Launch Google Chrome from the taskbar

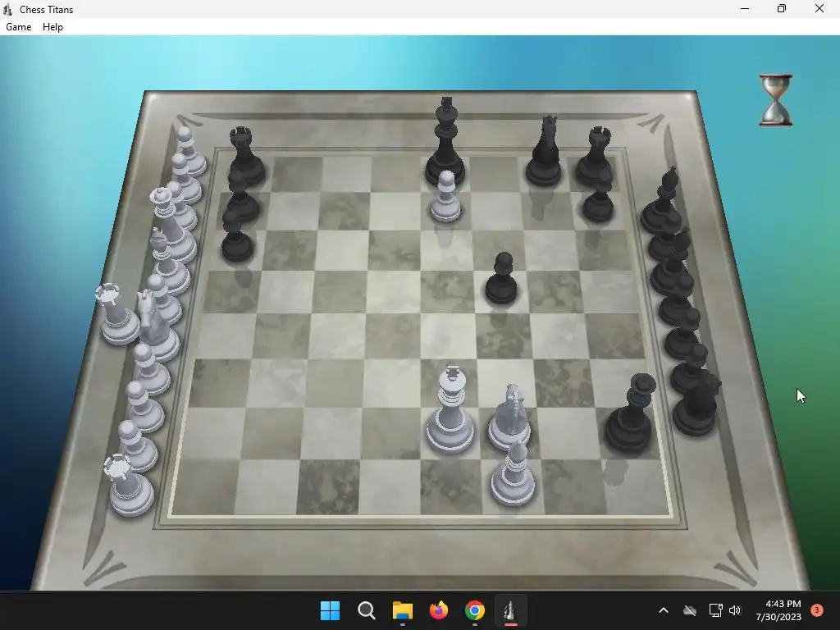tap(475, 610)
